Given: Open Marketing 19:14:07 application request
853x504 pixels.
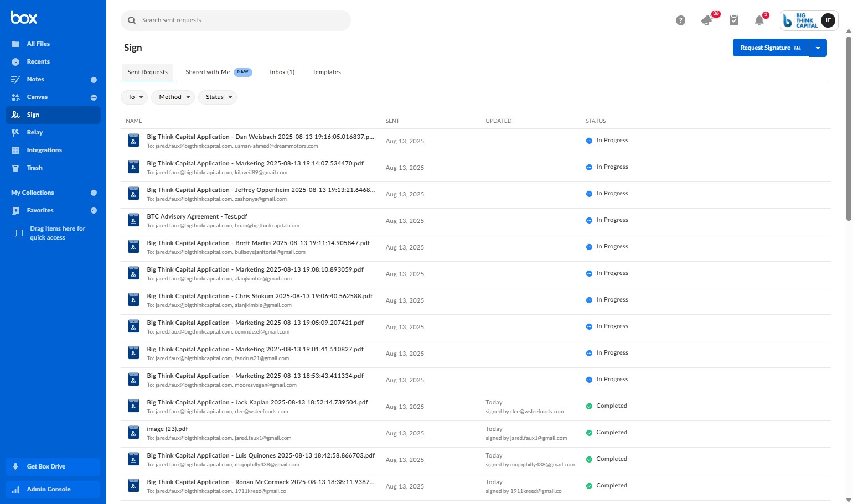Looking at the screenshot, I should [x=255, y=163].
